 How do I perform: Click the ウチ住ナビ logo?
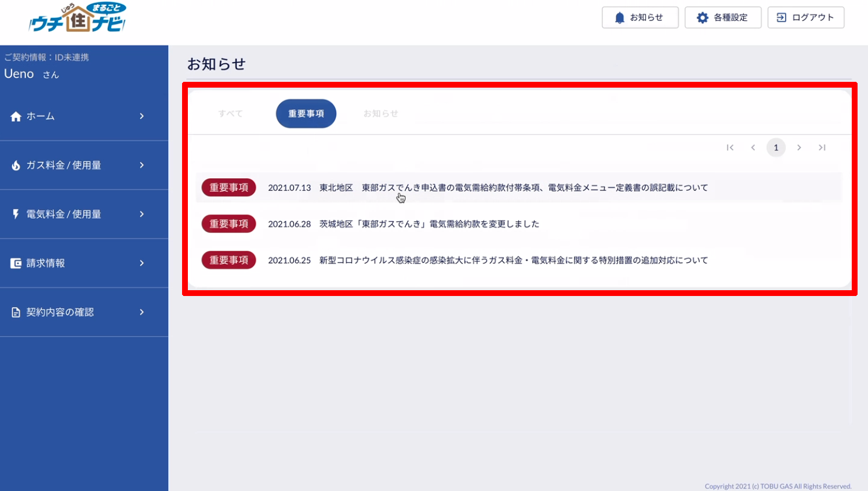tap(77, 19)
